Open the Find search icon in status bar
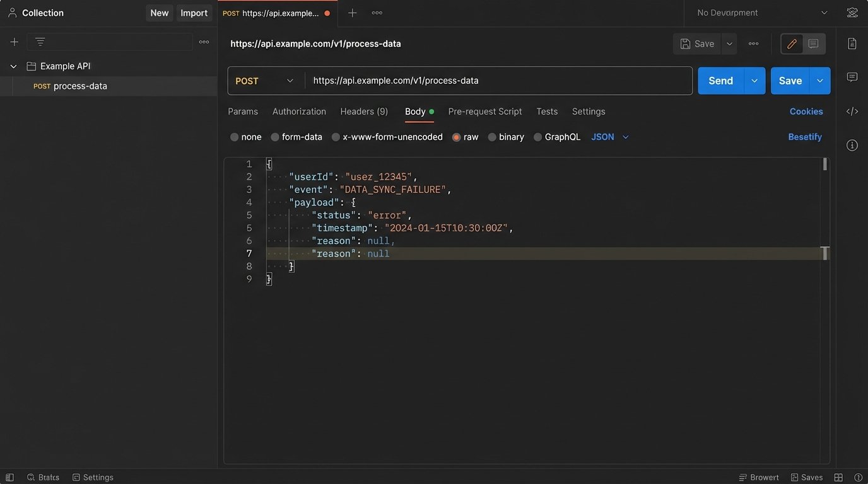 (x=30, y=477)
